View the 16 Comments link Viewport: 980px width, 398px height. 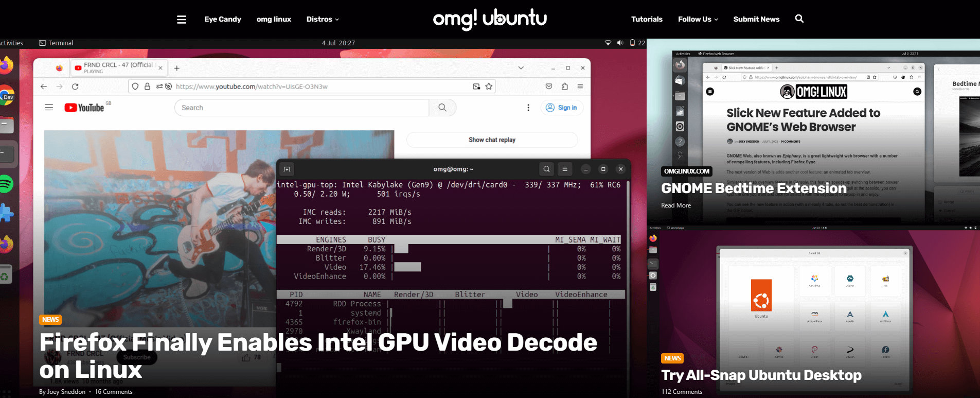114,392
